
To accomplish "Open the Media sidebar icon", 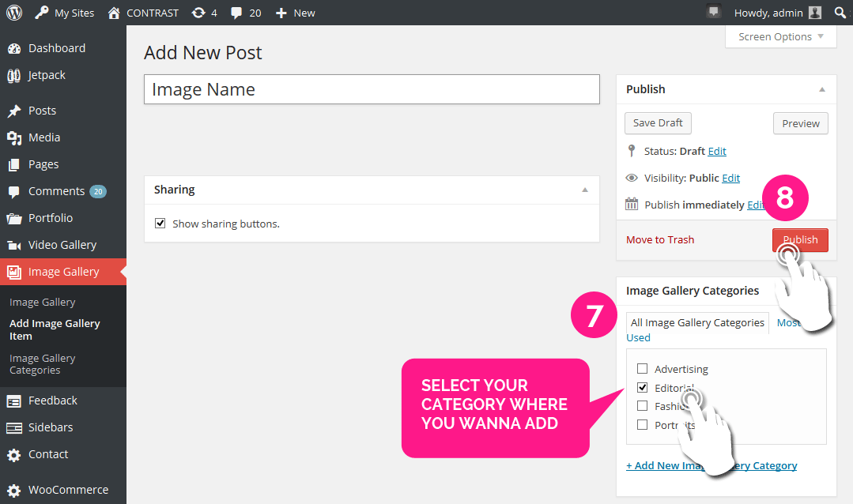I will click(x=13, y=137).
